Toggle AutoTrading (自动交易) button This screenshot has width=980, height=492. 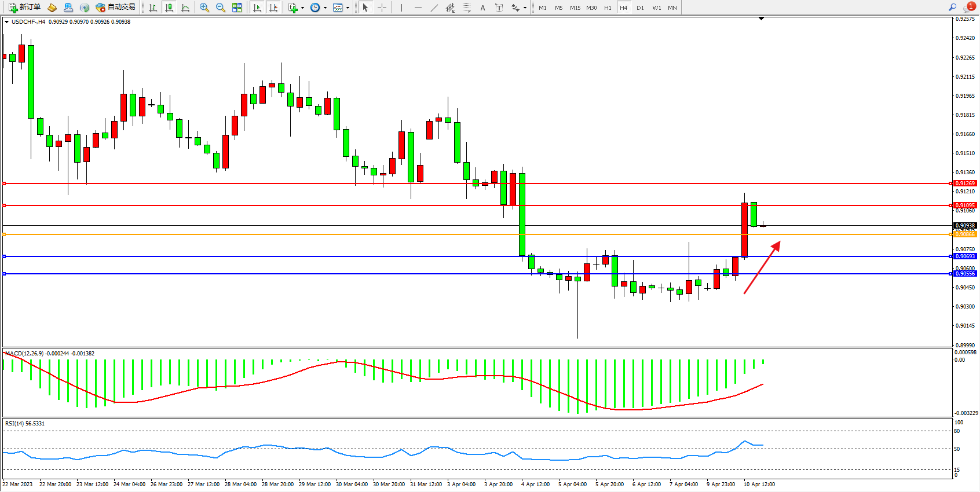tap(115, 8)
